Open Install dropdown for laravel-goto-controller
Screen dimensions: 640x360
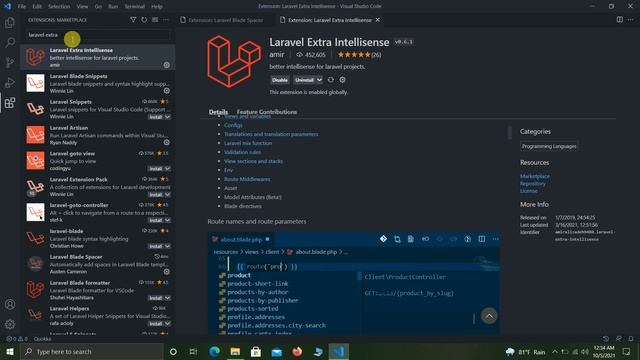[168, 220]
